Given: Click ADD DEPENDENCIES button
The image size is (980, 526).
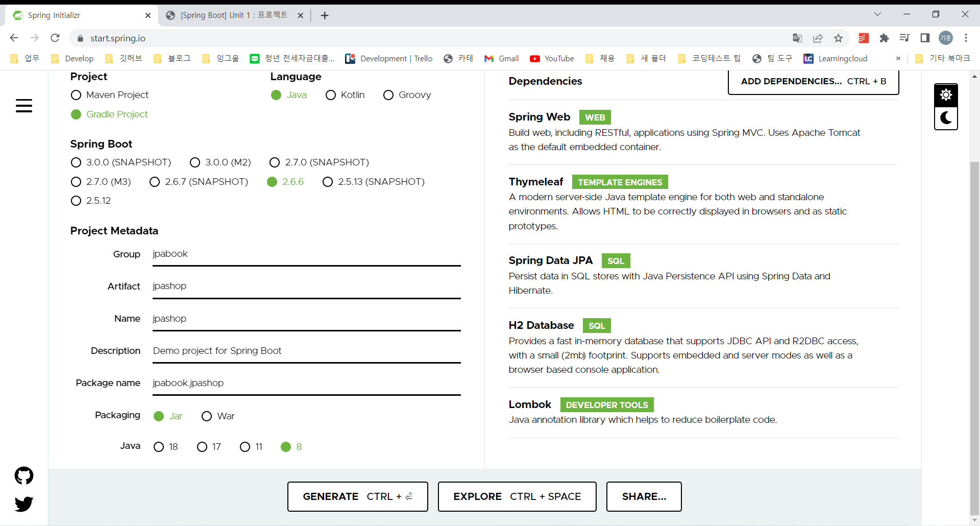Looking at the screenshot, I should [814, 82].
